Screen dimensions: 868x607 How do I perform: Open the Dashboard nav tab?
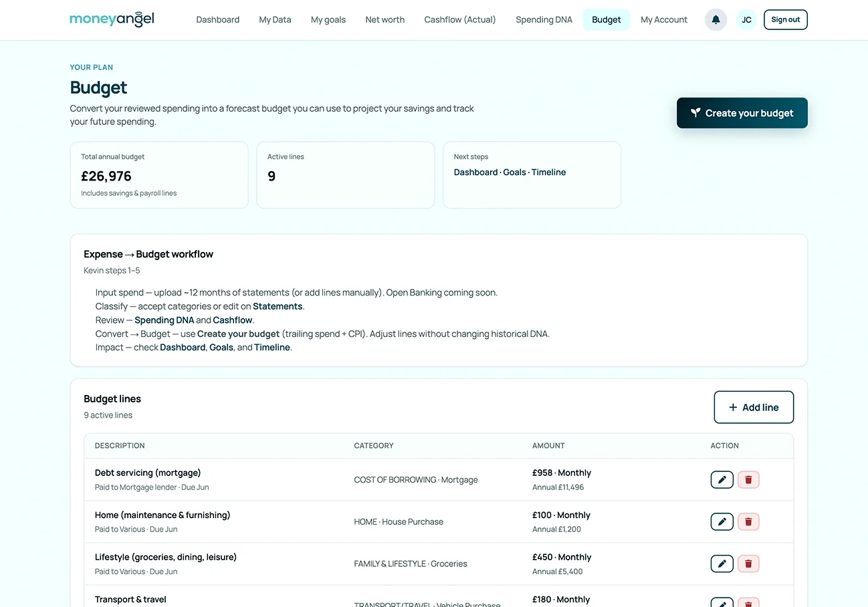click(x=217, y=19)
